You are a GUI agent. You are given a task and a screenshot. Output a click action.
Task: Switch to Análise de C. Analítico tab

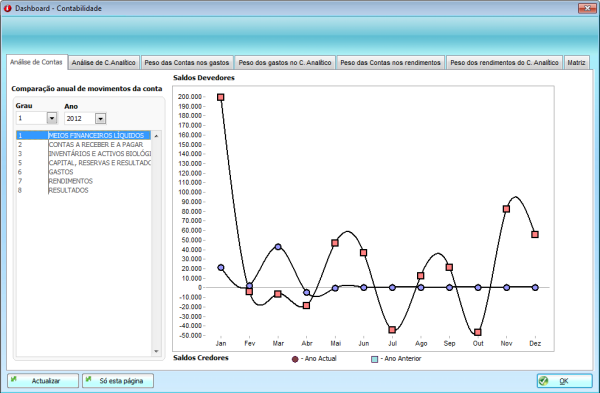(104, 62)
